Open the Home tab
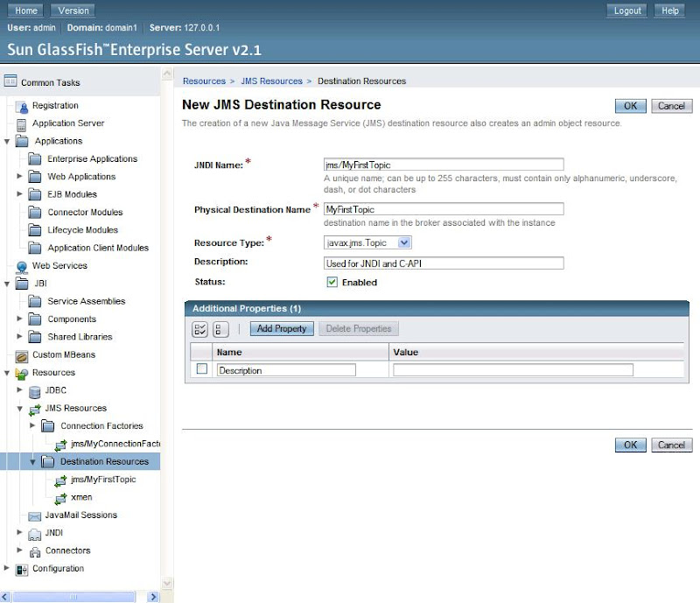The image size is (700, 603). click(26, 11)
